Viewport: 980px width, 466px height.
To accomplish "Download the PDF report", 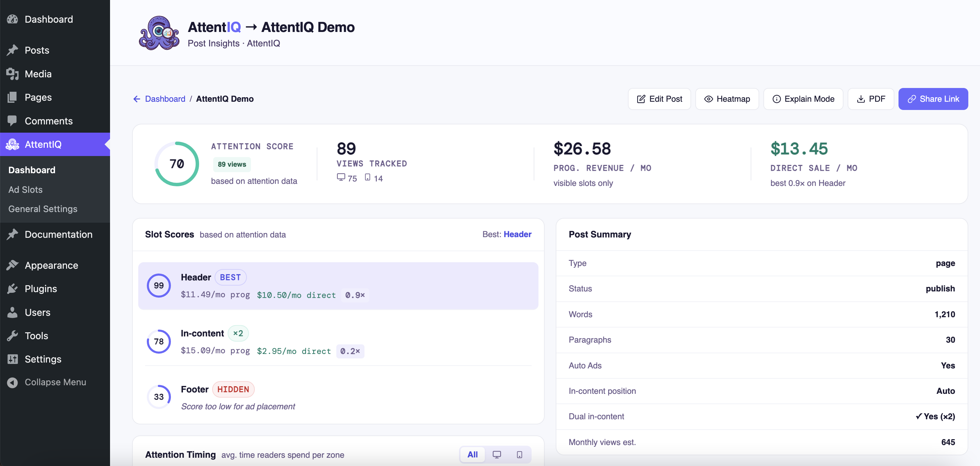I will tap(870, 99).
